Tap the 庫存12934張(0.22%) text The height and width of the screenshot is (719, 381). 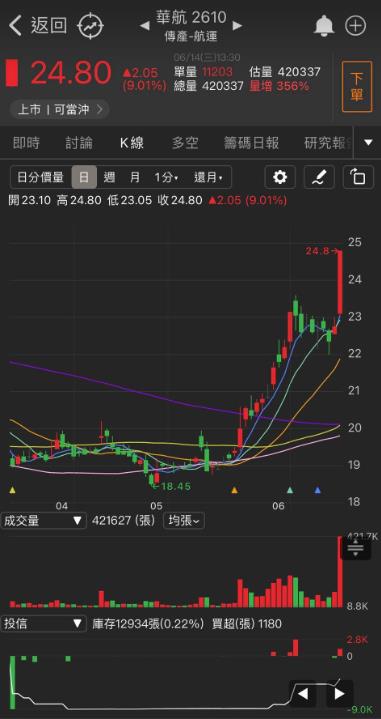pos(148,624)
